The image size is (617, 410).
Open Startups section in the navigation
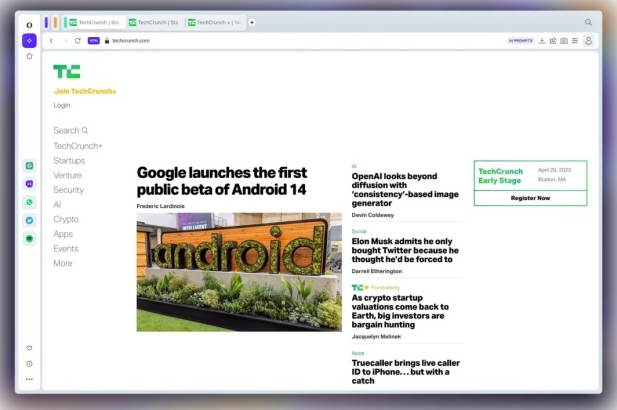coord(69,161)
